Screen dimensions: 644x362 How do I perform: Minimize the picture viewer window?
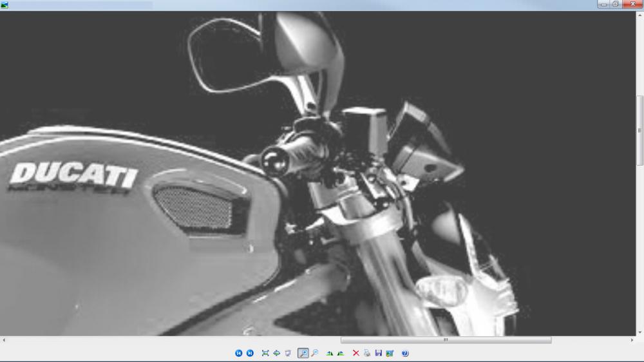[604, 4]
